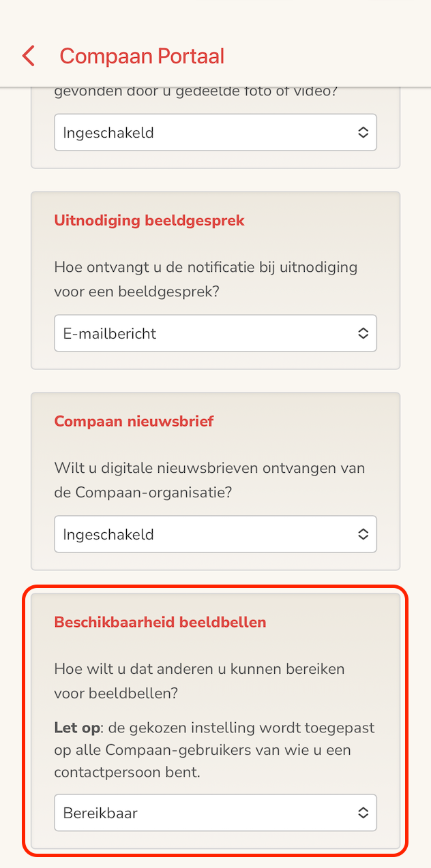Open the Bereikbaar dropdown for beeldbellen availability
Image resolution: width=431 pixels, height=868 pixels.
215,813
